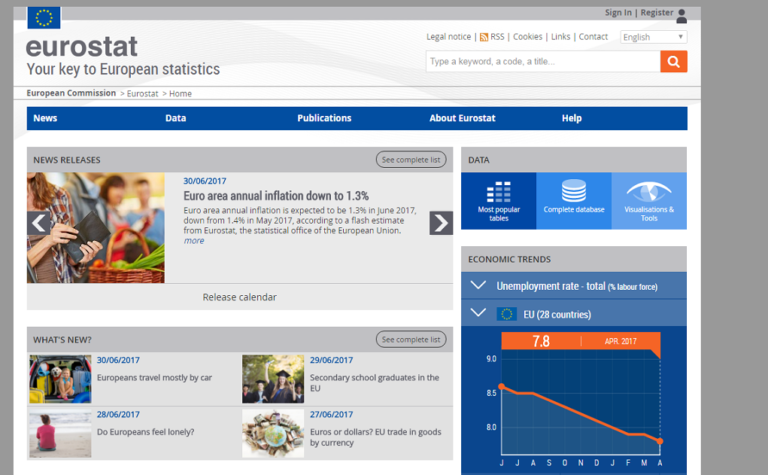Screen dimensions: 768x475
Task: Open Most popular tables tile
Action: click(x=499, y=201)
